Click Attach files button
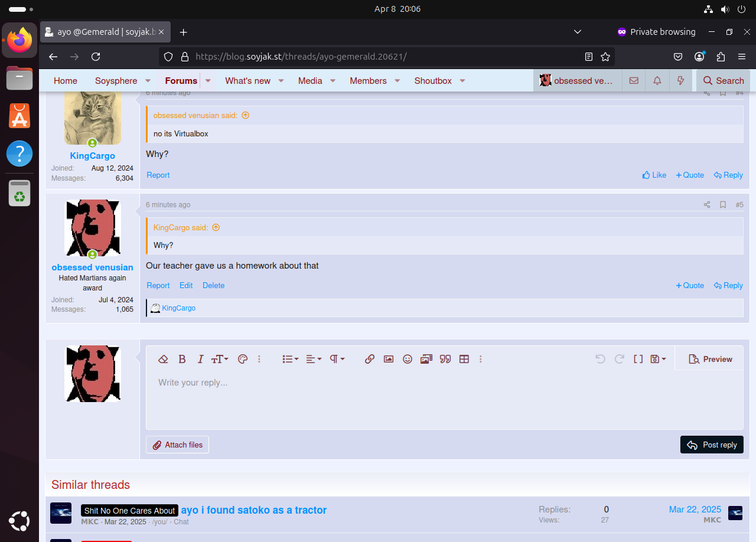The height and width of the screenshot is (542, 756). (x=177, y=445)
